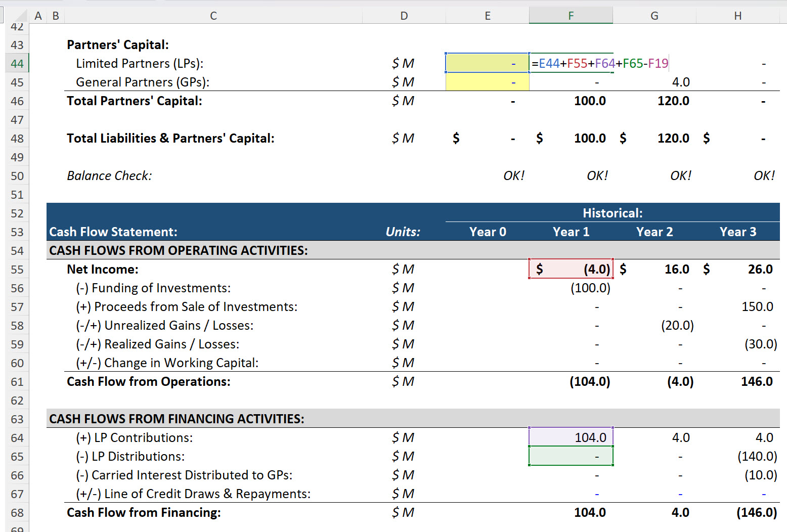The image size is (787, 532).
Task: Click the formula cell with =E44+F55+F64+F65-F19
Action: click(600, 63)
